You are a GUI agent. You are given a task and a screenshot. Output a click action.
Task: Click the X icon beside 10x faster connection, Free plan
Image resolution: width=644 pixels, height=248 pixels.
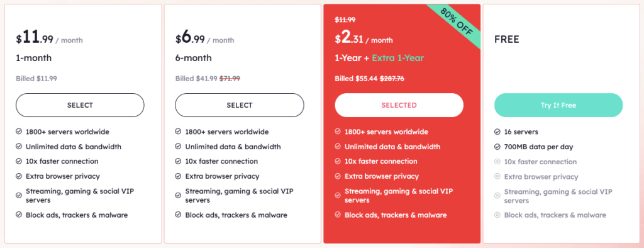497,162
